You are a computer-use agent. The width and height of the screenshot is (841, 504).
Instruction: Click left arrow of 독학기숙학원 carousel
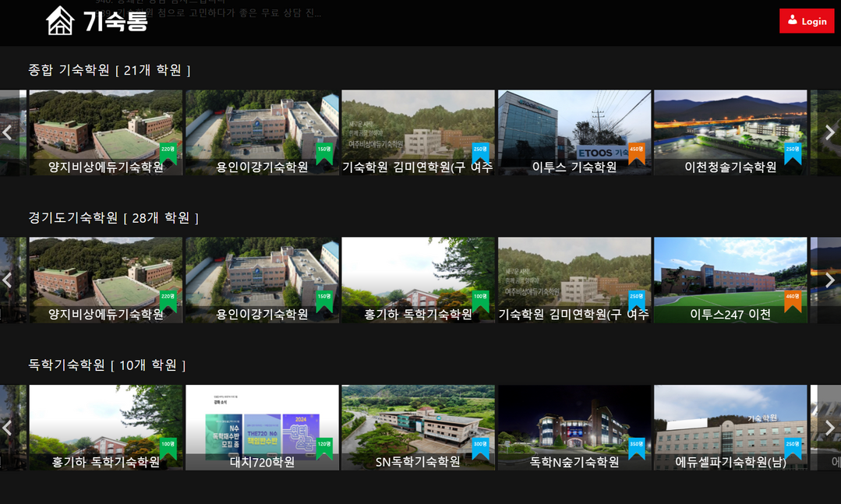click(x=8, y=428)
